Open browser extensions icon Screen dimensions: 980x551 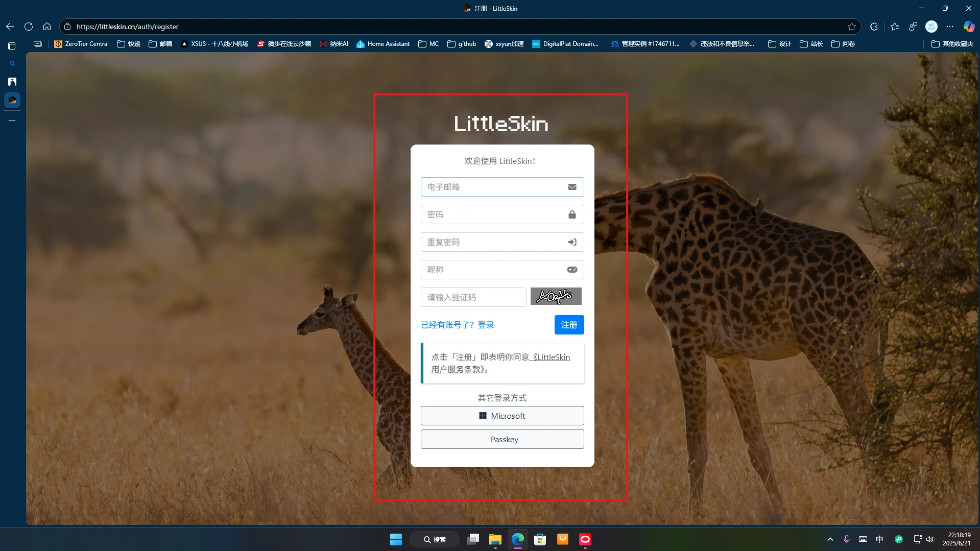point(874,27)
